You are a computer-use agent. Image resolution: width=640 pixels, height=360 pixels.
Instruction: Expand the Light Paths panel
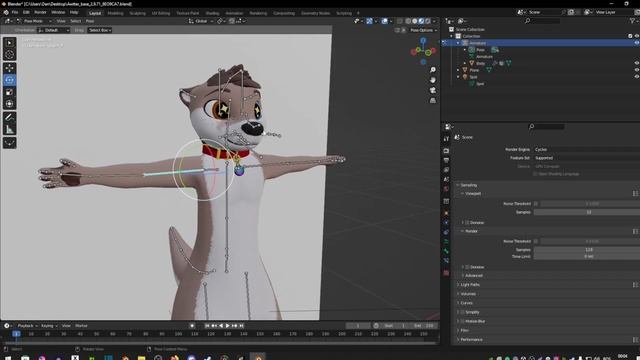tap(470, 284)
